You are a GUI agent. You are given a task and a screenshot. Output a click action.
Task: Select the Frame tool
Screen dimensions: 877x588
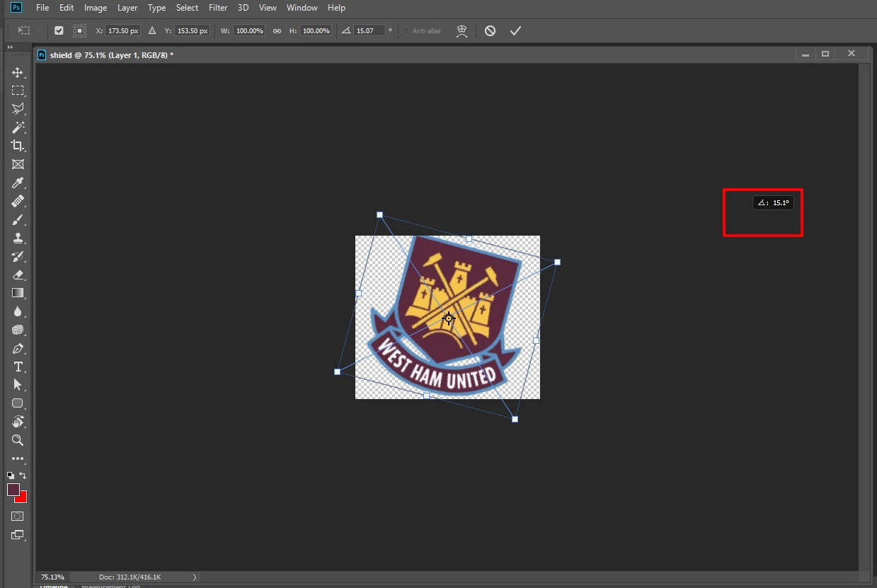[x=18, y=164]
